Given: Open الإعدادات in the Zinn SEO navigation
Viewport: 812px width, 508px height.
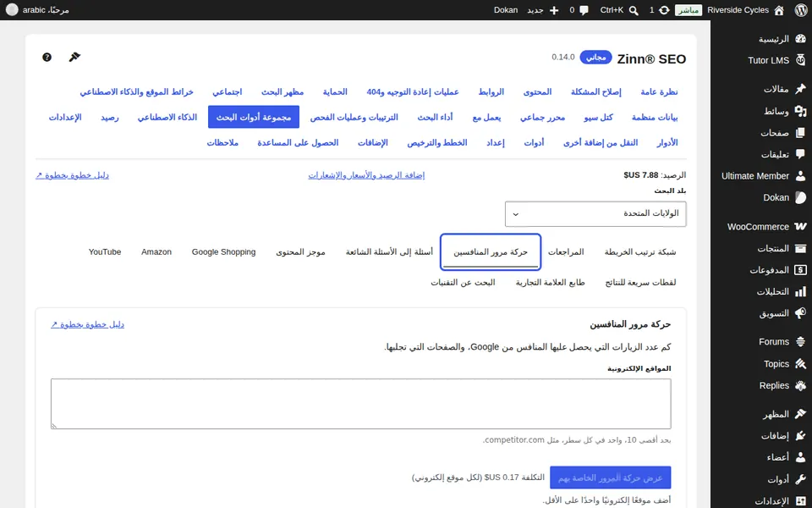Looking at the screenshot, I should tap(65, 117).
